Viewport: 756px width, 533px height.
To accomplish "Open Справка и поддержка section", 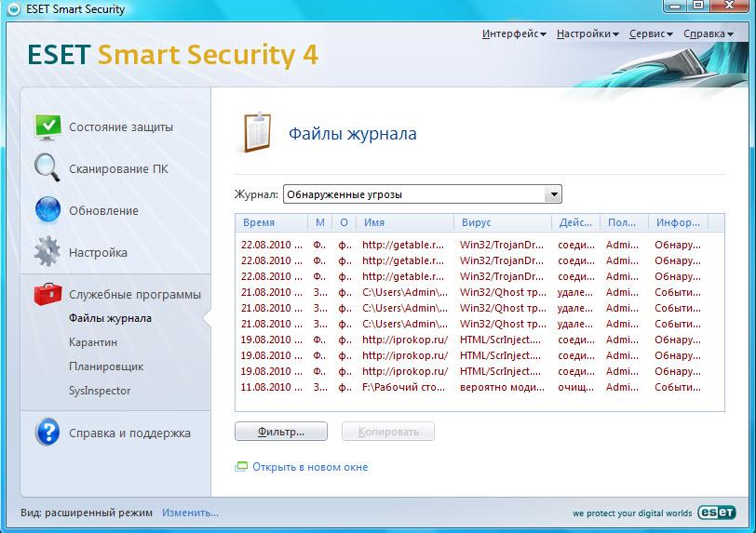I will click(129, 433).
